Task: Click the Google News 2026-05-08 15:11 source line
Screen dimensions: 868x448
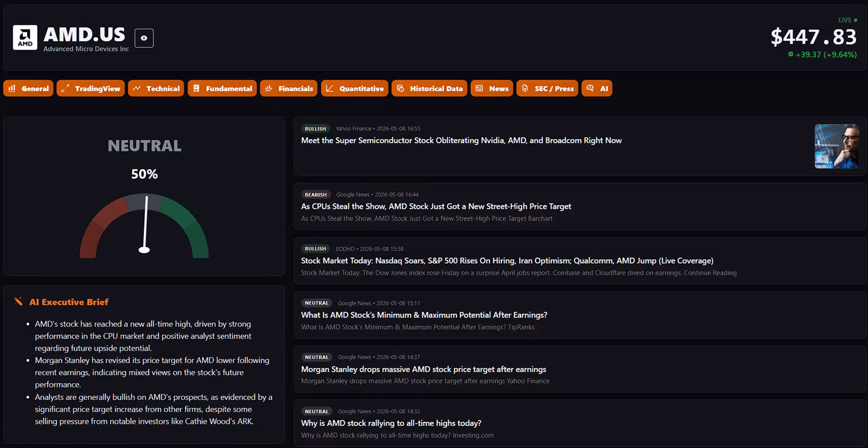Action: (x=379, y=303)
